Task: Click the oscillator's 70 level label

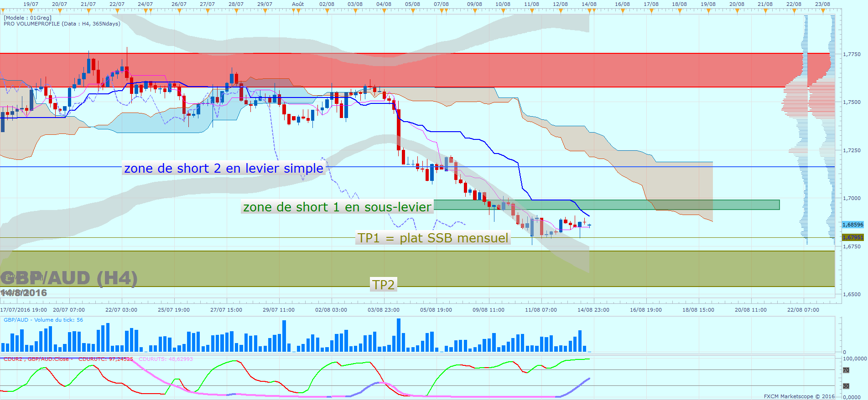Action: coord(846,370)
